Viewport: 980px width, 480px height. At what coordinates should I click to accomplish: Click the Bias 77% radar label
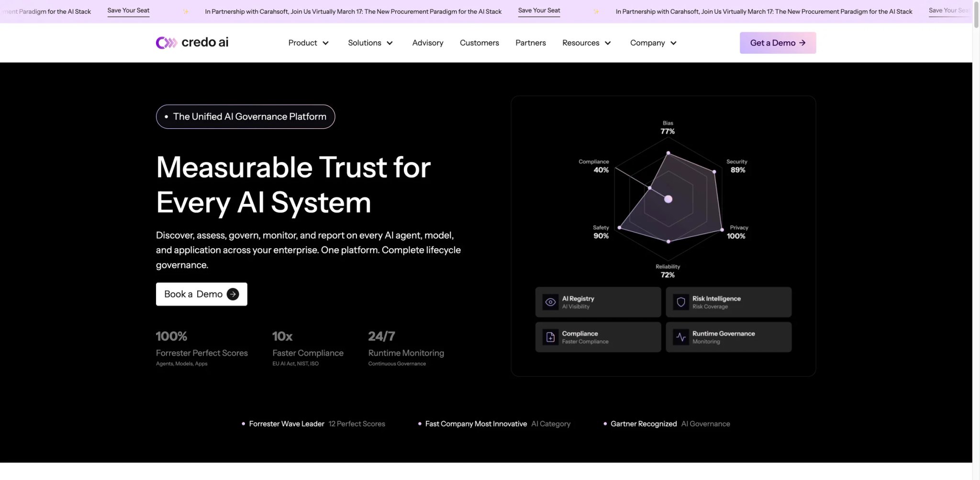click(668, 128)
